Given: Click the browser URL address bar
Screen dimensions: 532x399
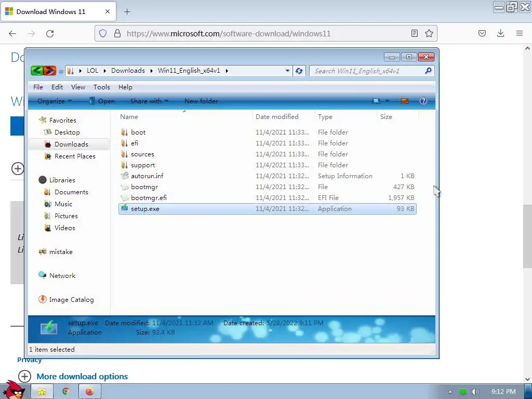Looking at the screenshot, I should tap(266, 33).
